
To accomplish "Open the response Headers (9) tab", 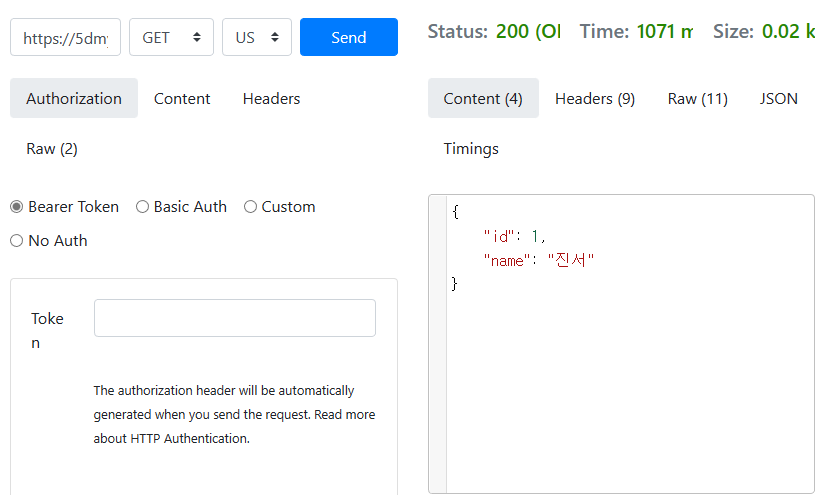I will 595,98.
